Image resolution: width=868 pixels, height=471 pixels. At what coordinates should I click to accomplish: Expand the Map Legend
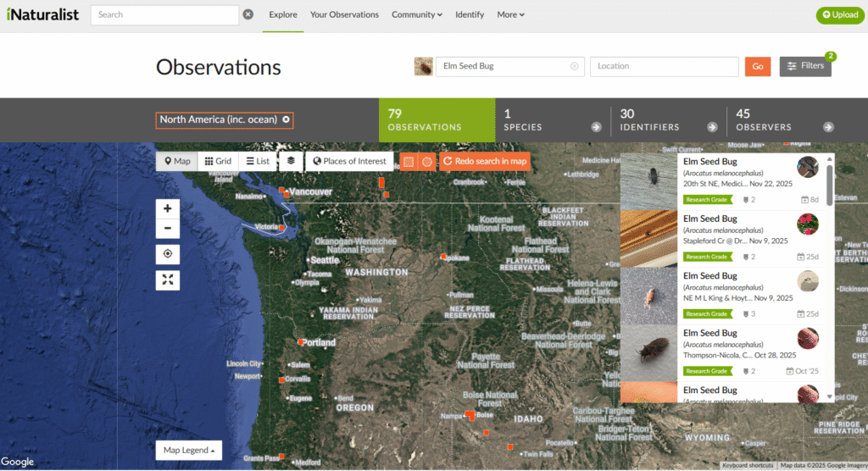pyautogui.click(x=188, y=451)
